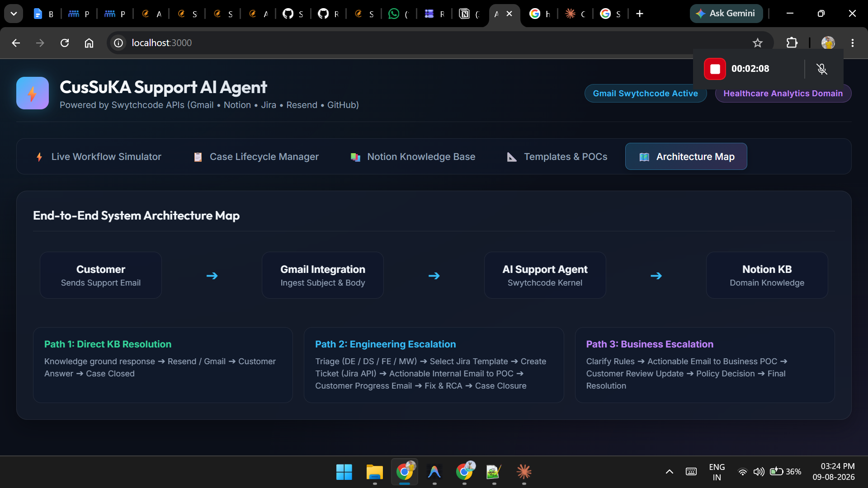Close the active browser tab
868x488 pixels.
click(x=509, y=14)
